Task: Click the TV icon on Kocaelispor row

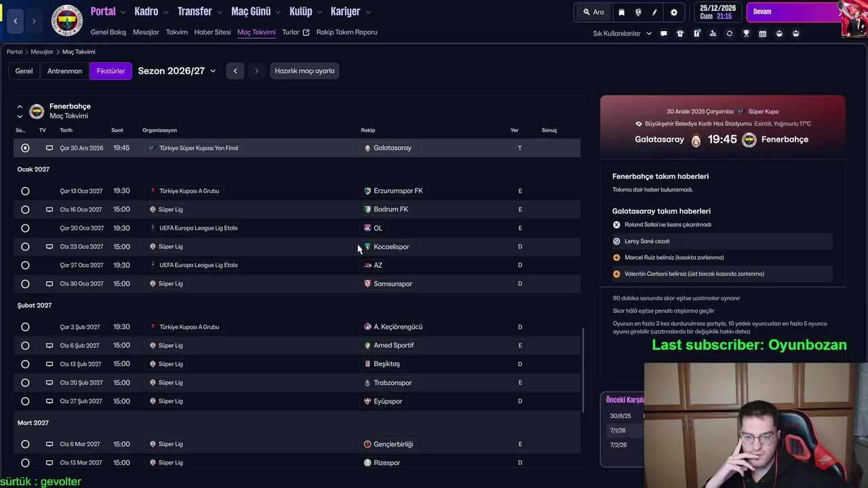Action: tap(49, 247)
